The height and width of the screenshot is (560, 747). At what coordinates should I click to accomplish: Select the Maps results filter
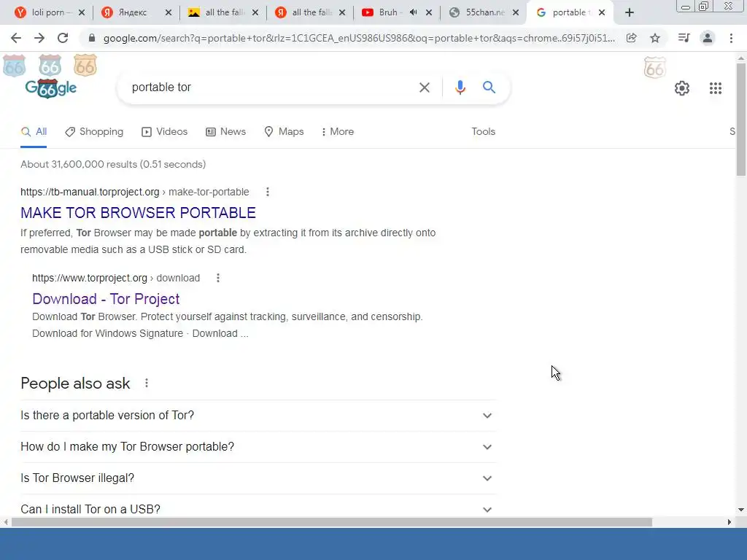point(284,131)
